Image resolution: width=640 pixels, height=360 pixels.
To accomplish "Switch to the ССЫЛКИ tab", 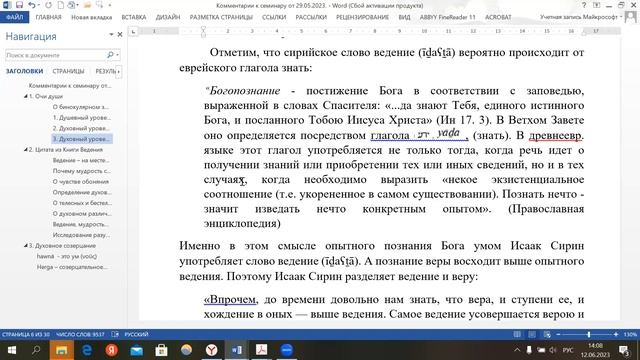I will pyautogui.click(x=274, y=17).
